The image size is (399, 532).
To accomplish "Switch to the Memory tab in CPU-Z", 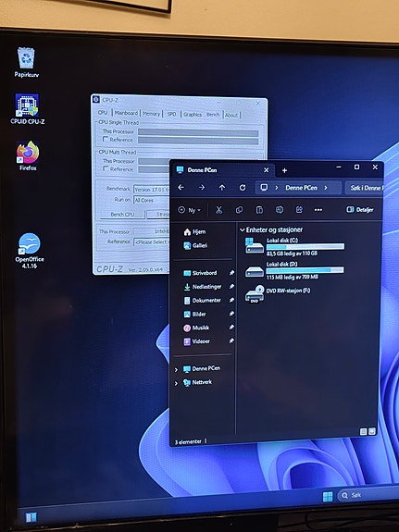I will point(151,114).
